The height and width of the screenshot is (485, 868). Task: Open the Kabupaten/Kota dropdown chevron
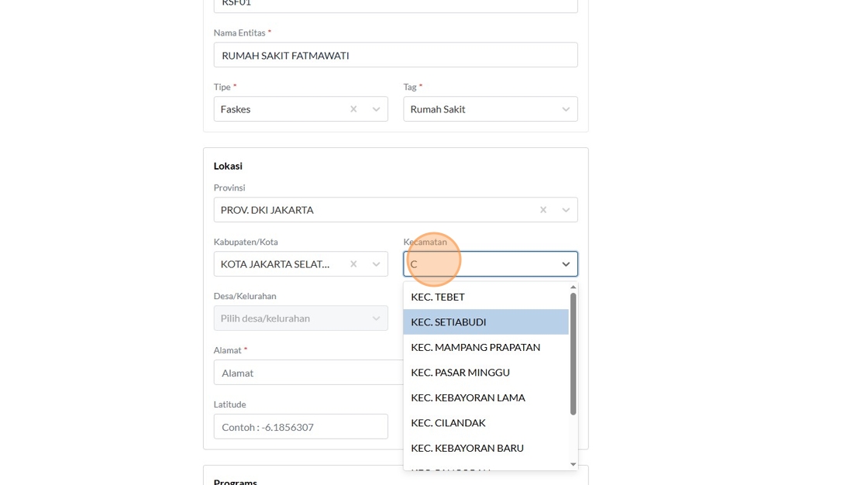click(377, 264)
